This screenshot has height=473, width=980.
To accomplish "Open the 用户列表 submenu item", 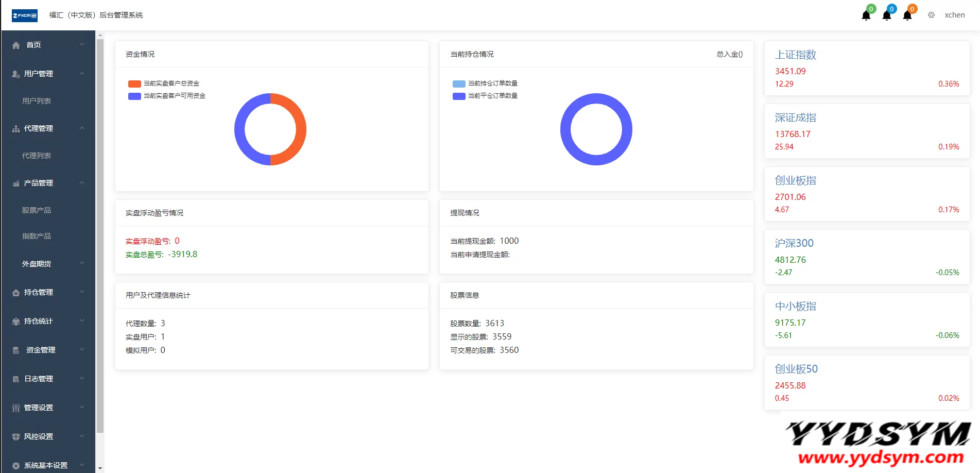I will [x=37, y=101].
